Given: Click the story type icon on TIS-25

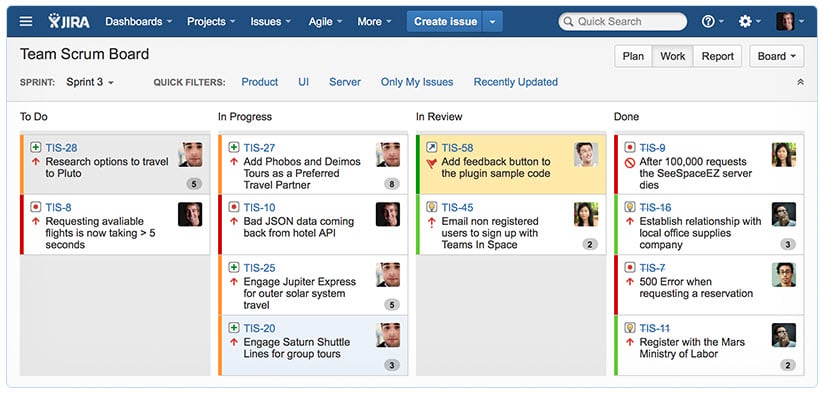Looking at the screenshot, I should (234, 268).
